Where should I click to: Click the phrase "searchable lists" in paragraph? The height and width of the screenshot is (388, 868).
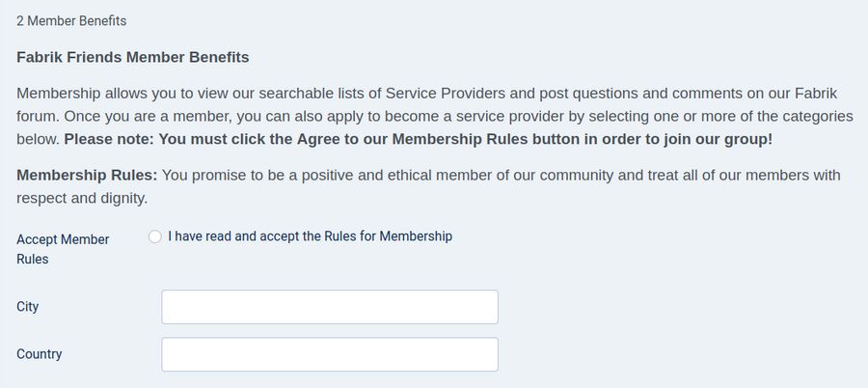pyautogui.click(x=275, y=94)
